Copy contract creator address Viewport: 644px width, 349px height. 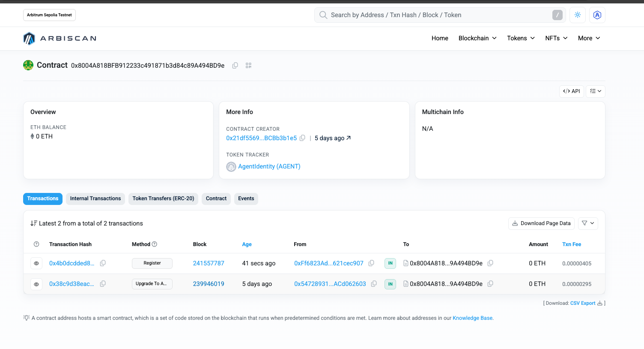point(302,138)
